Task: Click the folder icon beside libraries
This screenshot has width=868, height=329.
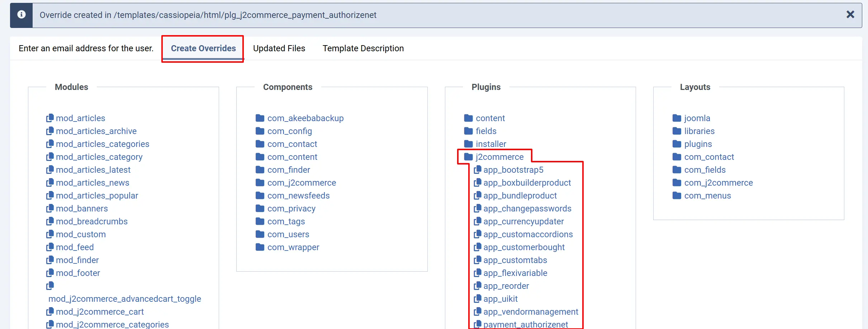Action: pos(677,131)
